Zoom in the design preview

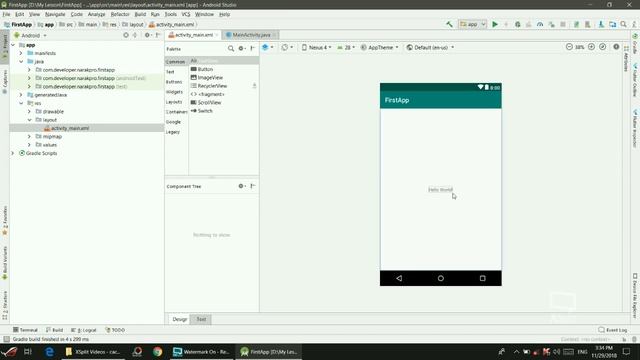[x=591, y=47]
